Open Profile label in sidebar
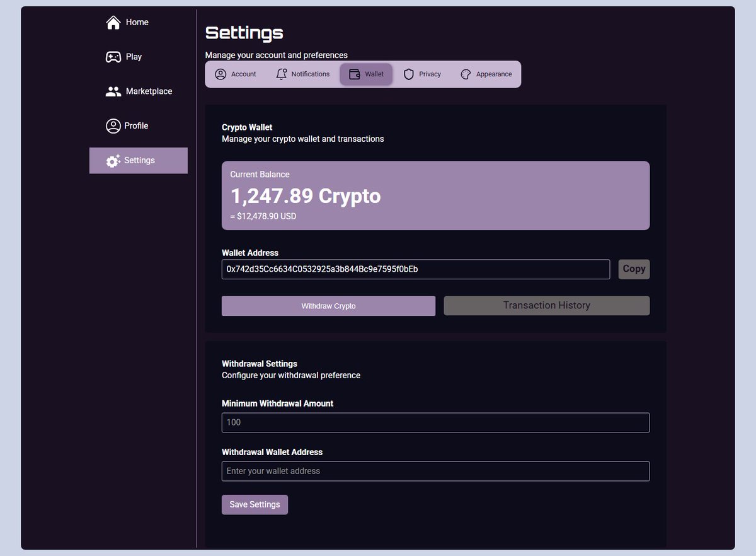Screen dimensions: 756x556 point(136,126)
